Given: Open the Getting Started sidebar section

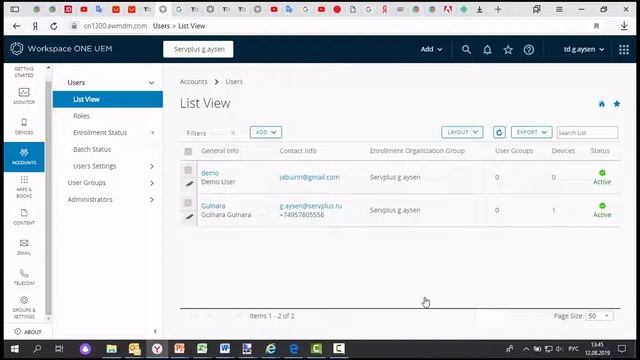Looking at the screenshot, I should pyautogui.click(x=24, y=72).
